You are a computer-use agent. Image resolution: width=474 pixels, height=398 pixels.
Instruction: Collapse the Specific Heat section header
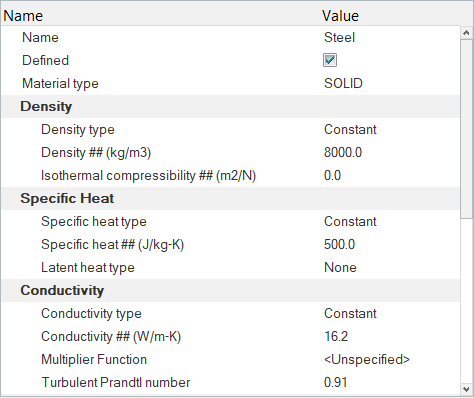(67, 198)
